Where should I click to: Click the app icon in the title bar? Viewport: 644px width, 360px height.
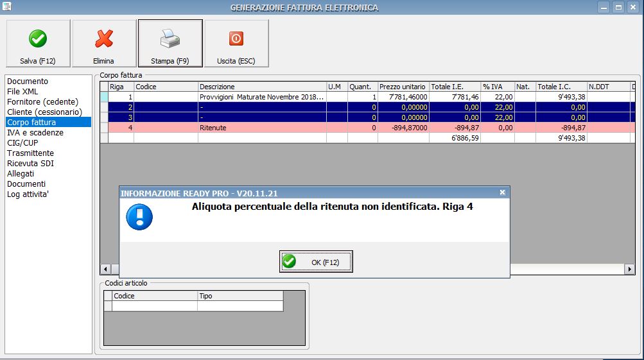pos(6,6)
